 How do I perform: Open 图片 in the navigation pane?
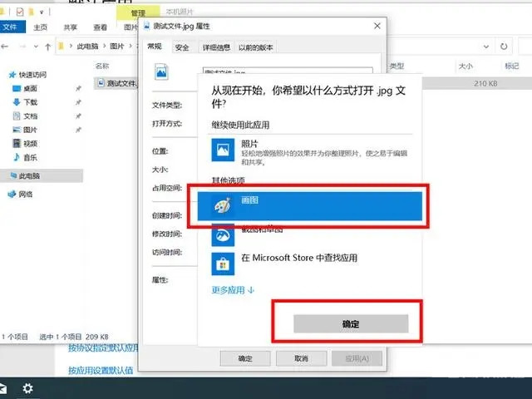pyautogui.click(x=30, y=130)
